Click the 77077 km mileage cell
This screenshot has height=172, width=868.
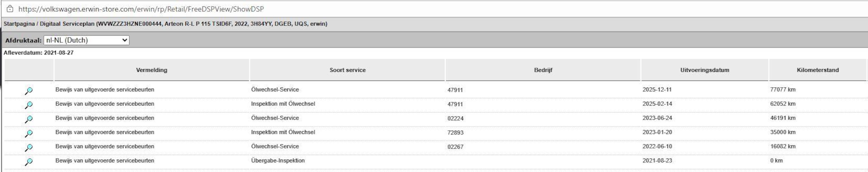pos(782,90)
